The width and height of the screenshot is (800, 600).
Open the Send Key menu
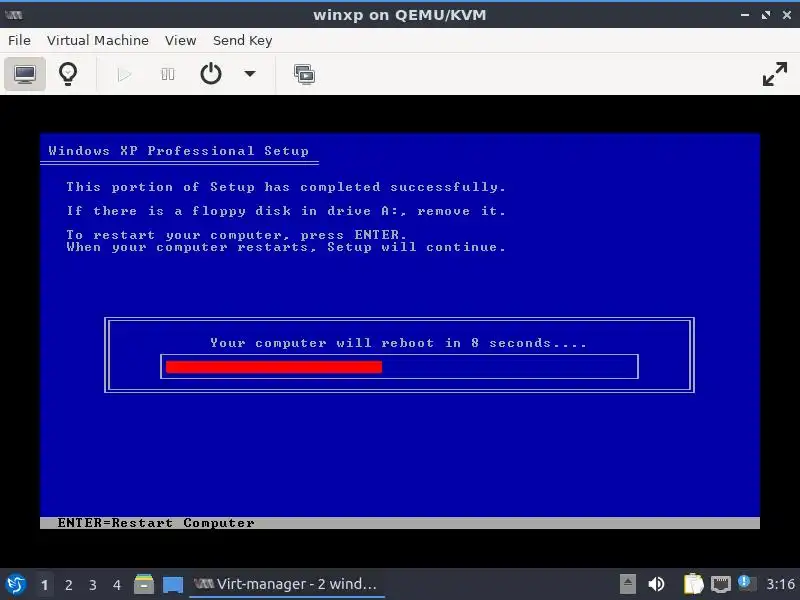pos(242,40)
